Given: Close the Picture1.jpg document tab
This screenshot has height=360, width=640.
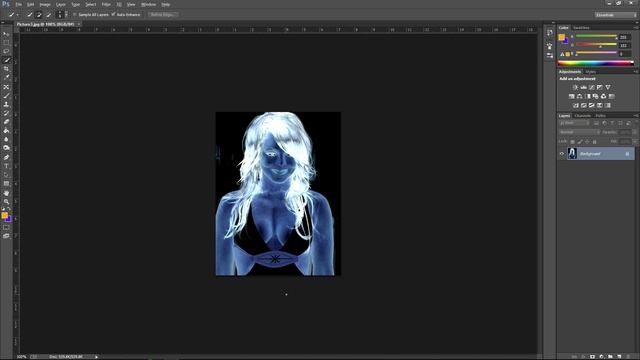Looking at the screenshot, I should pos(79,24).
